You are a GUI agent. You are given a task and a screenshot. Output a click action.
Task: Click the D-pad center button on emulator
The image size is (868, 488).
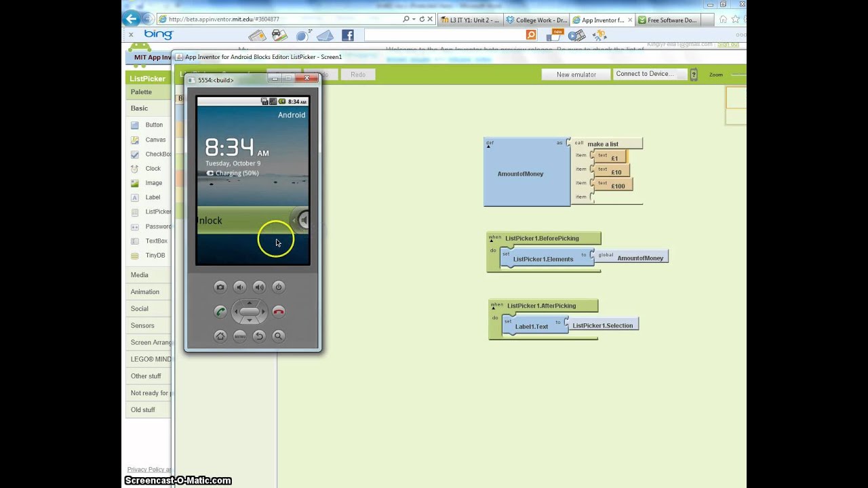pos(250,312)
